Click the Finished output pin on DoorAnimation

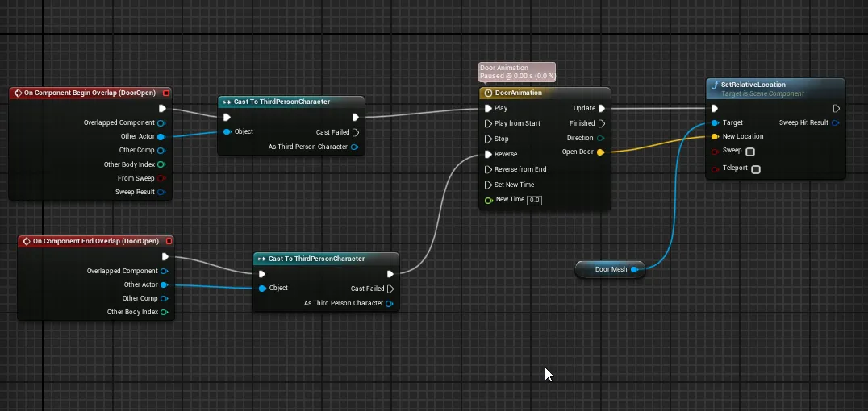tap(602, 123)
